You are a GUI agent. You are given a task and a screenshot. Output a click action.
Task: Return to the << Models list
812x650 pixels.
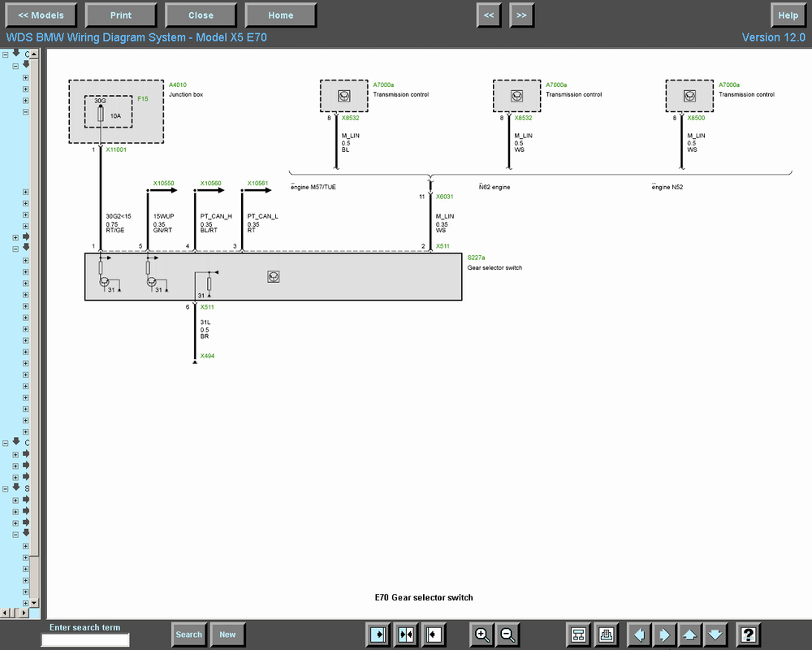41,15
